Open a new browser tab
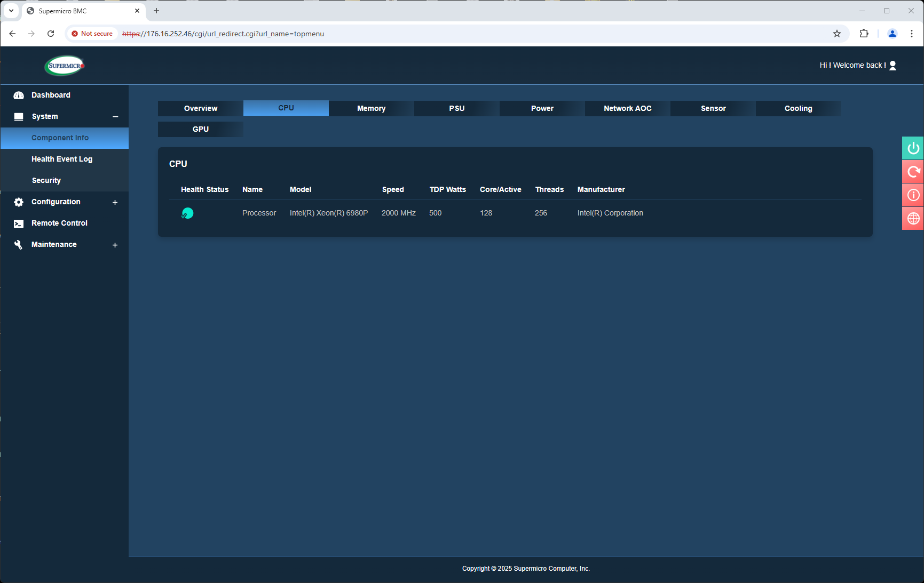This screenshot has width=924, height=583. [156, 11]
